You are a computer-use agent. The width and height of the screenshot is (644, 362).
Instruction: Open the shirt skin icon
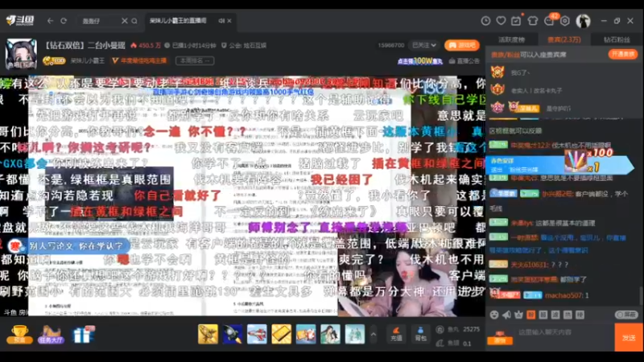533,21
